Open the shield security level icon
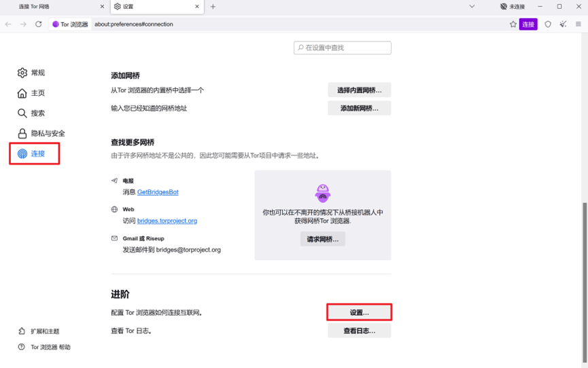The image size is (588, 368). (548, 24)
